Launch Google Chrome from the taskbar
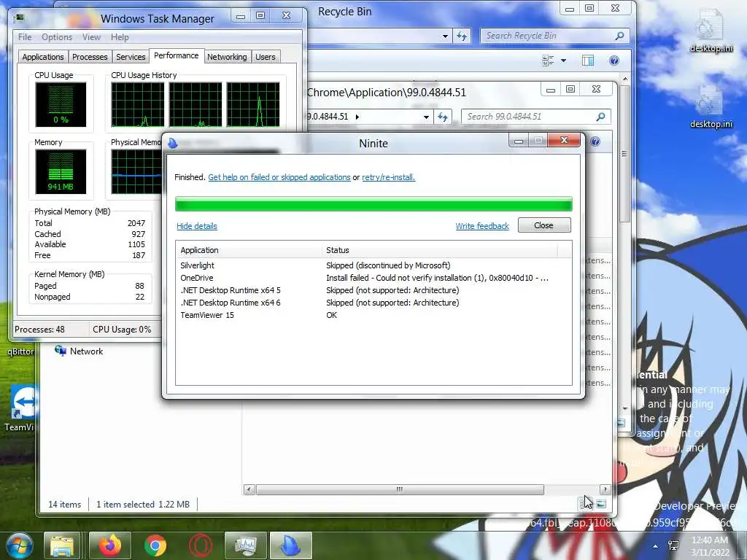This screenshot has width=747, height=560. tap(155, 545)
